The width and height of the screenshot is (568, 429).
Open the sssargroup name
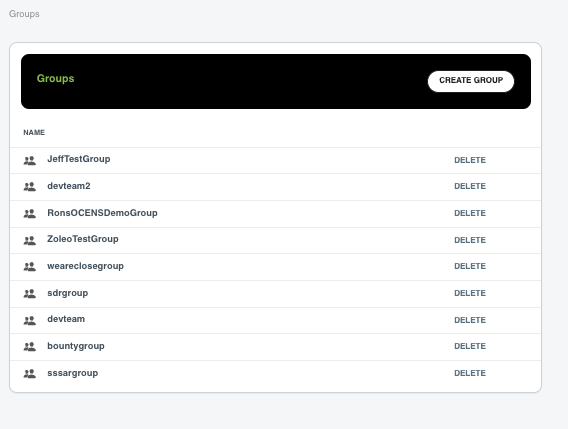tap(72, 373)
